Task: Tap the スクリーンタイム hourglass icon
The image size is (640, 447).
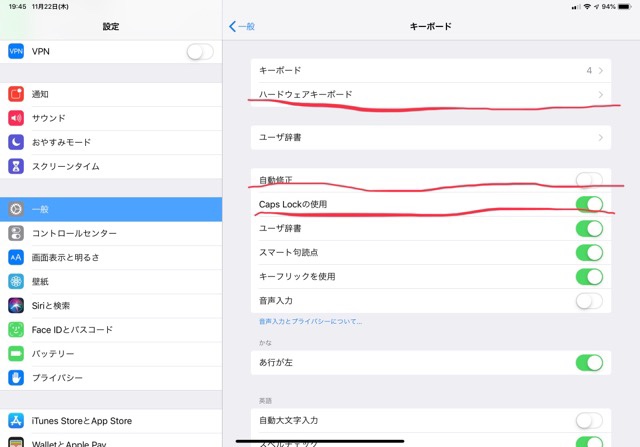Action: pos(16,166)
